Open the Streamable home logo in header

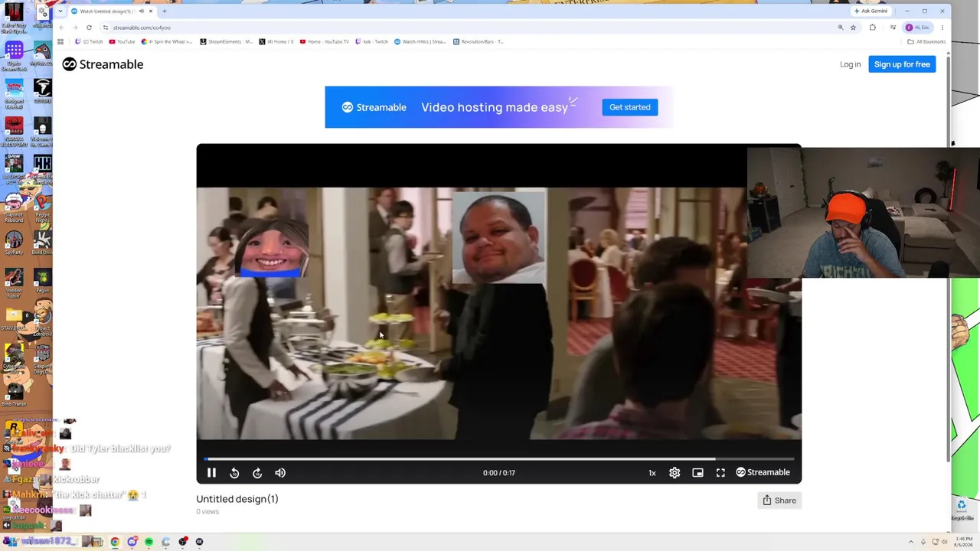[x=103, y=64]
